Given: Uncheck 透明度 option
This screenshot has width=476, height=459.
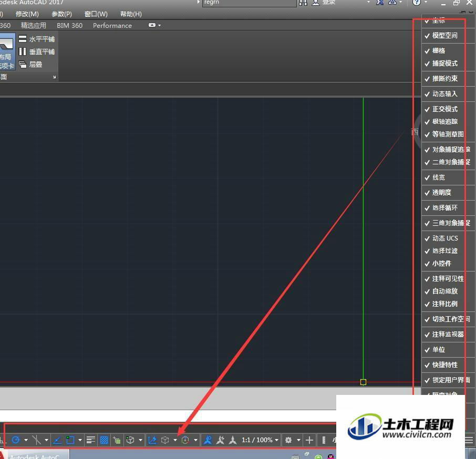Looking at the screenshot, I should point(443,193).
